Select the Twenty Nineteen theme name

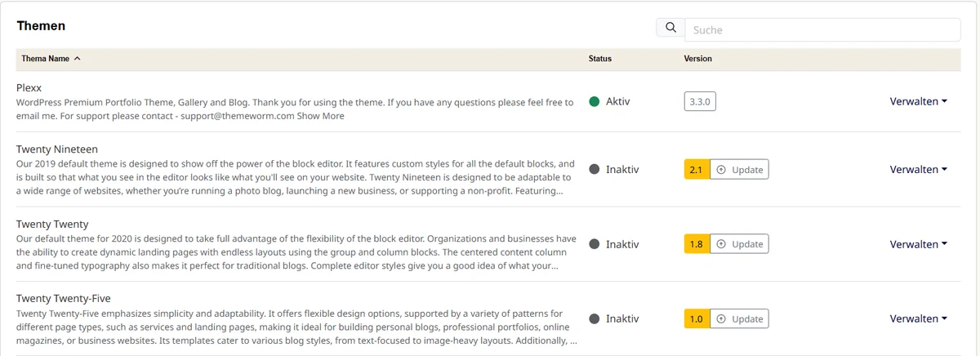57,149
